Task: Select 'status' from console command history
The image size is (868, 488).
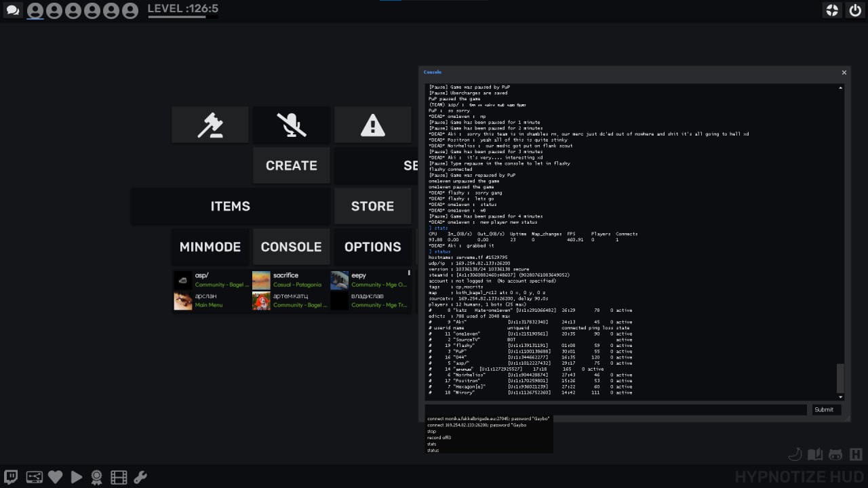Action: 433,450
